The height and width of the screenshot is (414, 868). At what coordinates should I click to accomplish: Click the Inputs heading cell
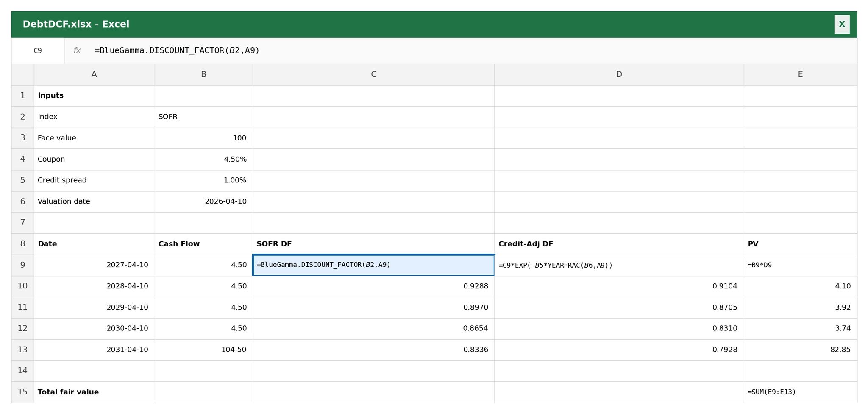(94, 96)
